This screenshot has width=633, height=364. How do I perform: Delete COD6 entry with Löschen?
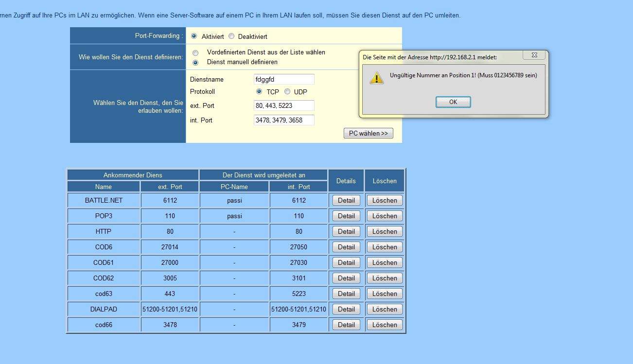click(385, 247)
